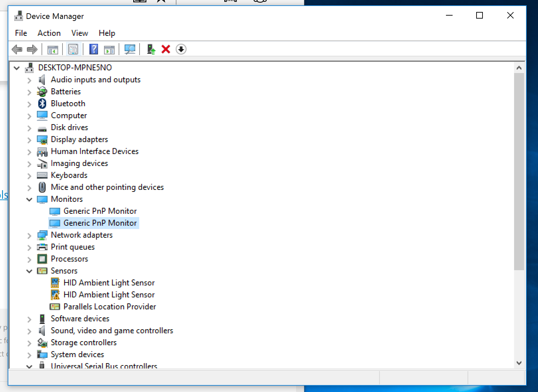Click the scroll up arrow
Viewport: 538px width, 392px height.
coord(519,68)
